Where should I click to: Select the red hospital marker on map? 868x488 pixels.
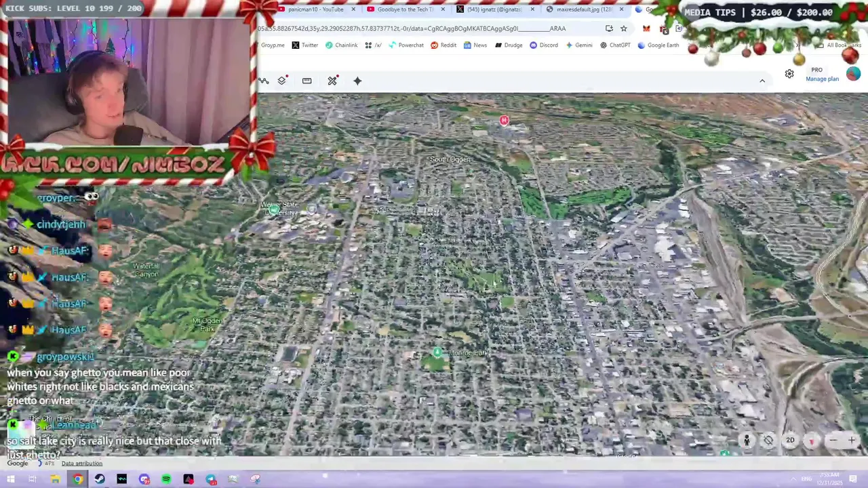(504, 121)
